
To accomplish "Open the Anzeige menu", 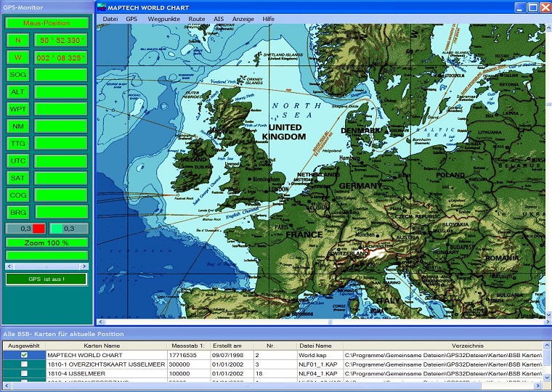I will pos(243,19).
